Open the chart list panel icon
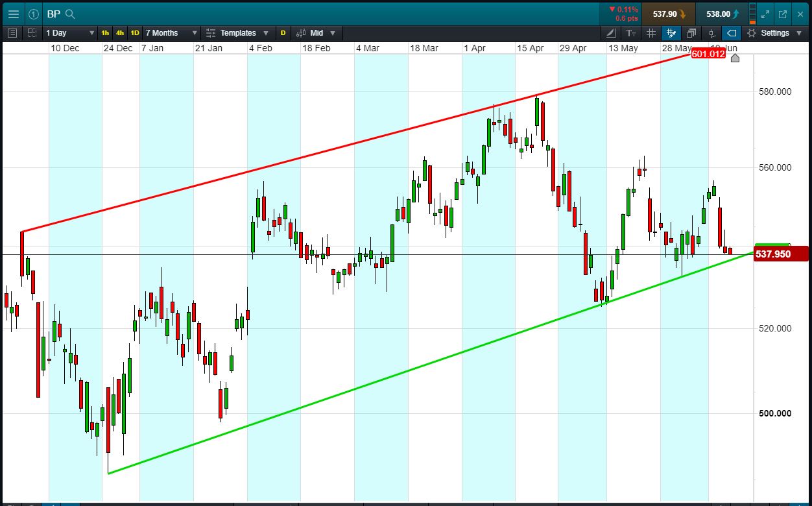This screenshot has width=812, height=506. click(x=12, y=32)
